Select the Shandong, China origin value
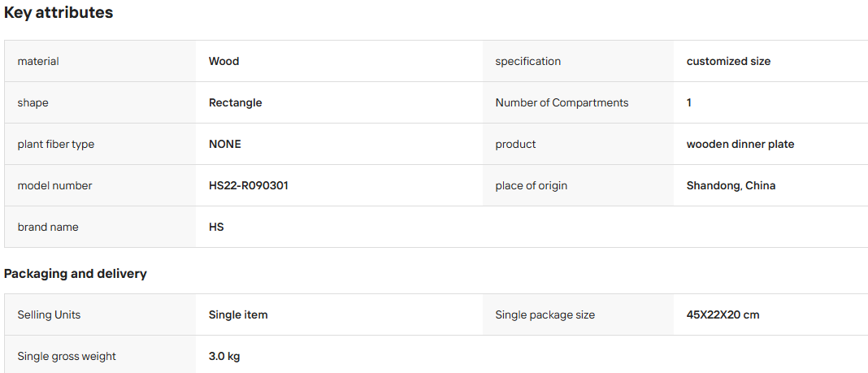 pos(731,186)
